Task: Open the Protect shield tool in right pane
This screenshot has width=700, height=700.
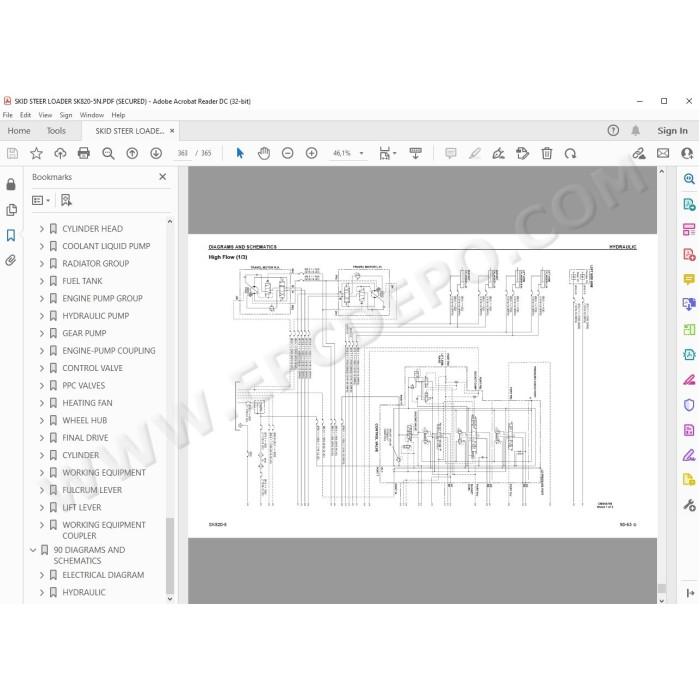Action: (689, 405)
